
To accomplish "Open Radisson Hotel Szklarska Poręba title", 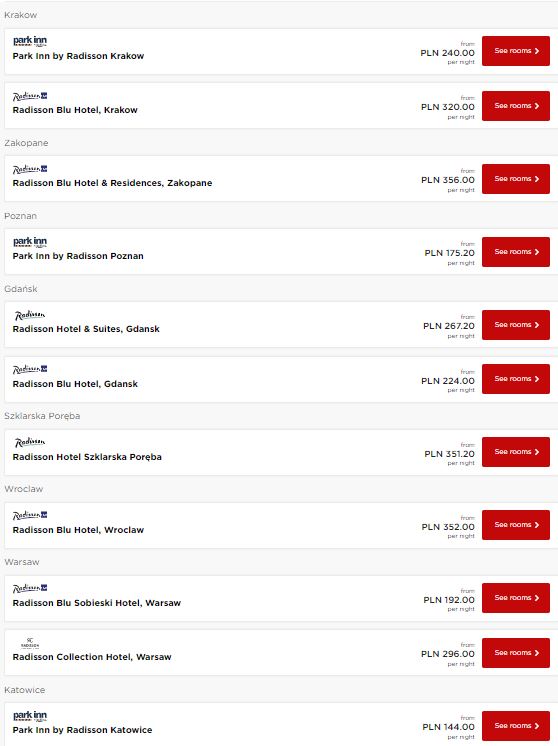I will click(x=87, y=457).
